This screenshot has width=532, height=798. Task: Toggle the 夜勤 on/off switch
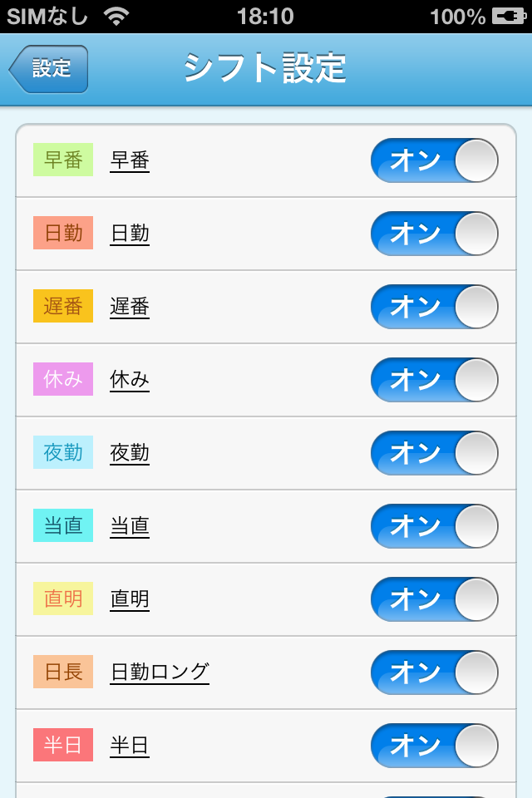tap(434, 453)
